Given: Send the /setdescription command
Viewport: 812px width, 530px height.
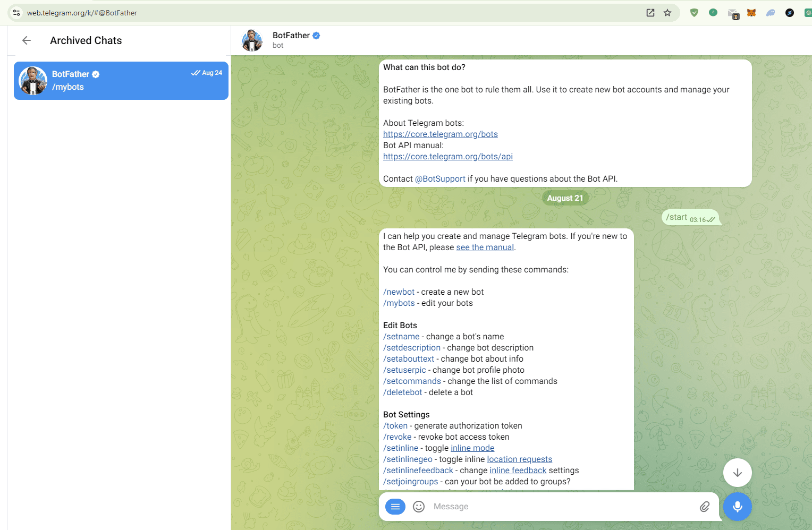Looking at the screenshot, I should [x=412, y=348].
